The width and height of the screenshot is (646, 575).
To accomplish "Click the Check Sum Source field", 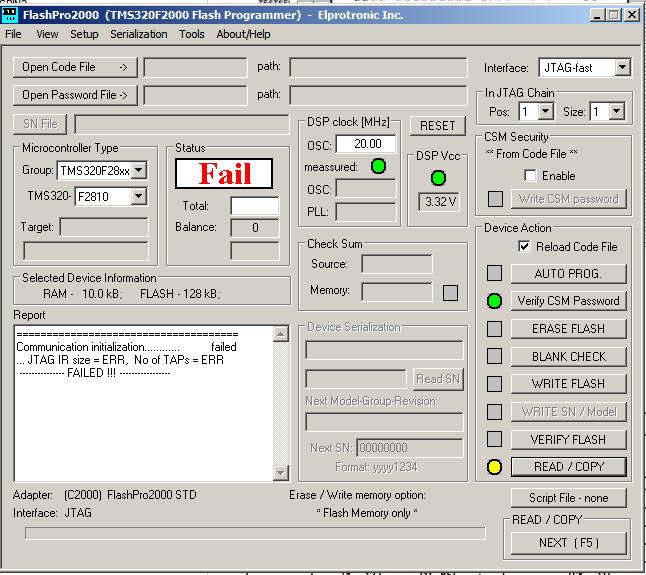I will point(397,264).
